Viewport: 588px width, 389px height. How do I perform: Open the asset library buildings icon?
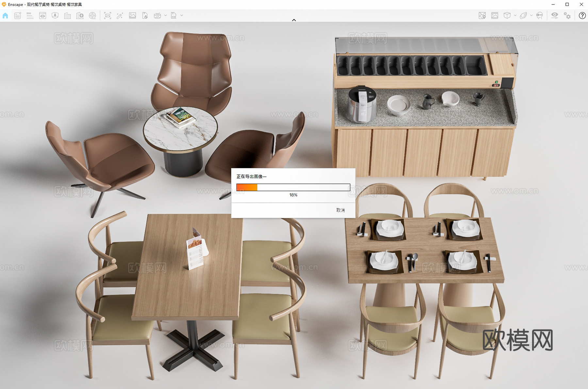tap(67, 16)
